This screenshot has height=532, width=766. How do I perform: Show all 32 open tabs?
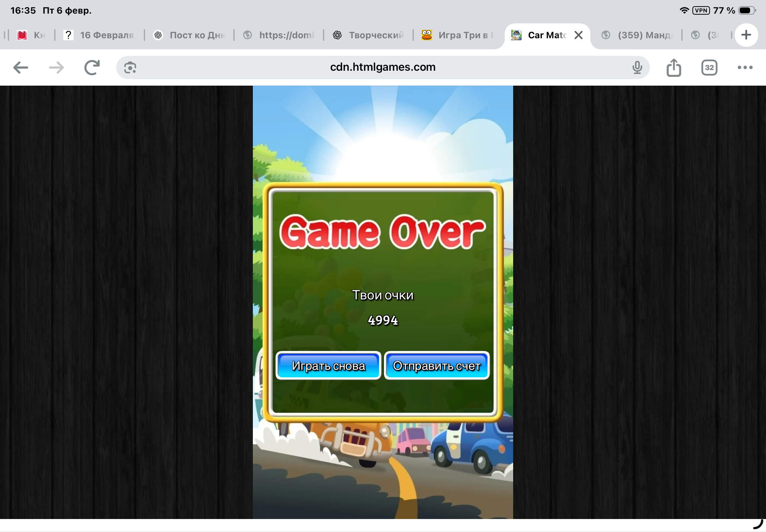709,68
